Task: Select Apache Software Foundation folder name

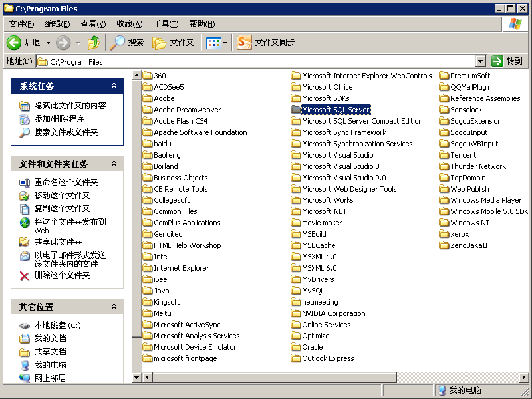Action: [200, 132]
